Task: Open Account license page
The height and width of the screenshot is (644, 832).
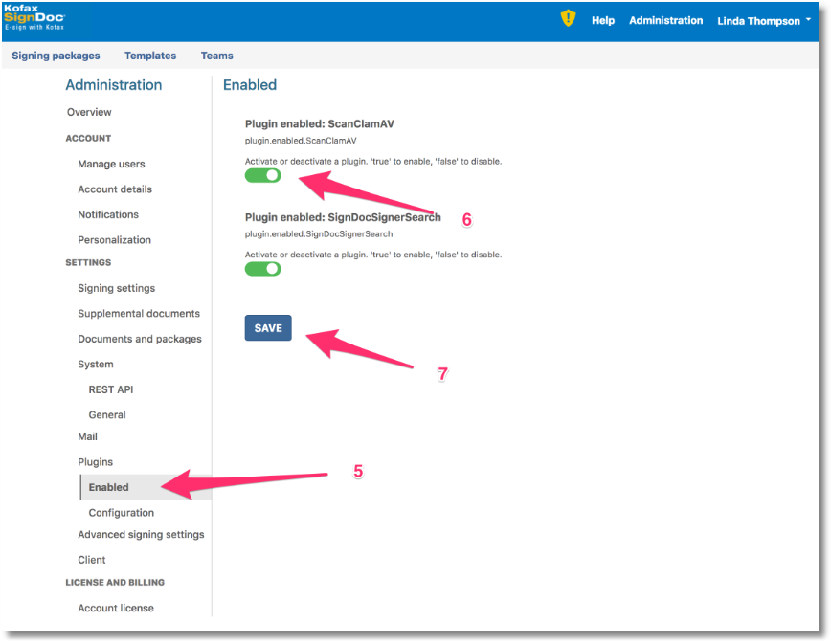Action: click(116, 609)
